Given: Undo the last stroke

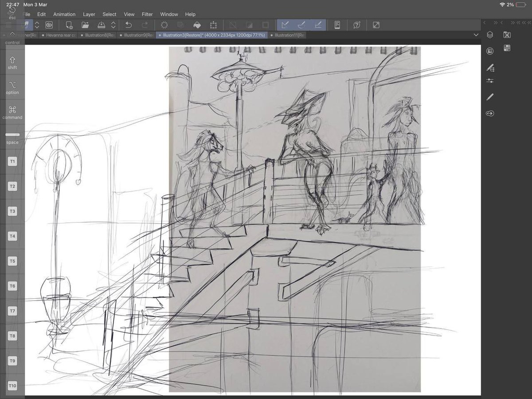Looking at the screenshot, I should [129, 25].
